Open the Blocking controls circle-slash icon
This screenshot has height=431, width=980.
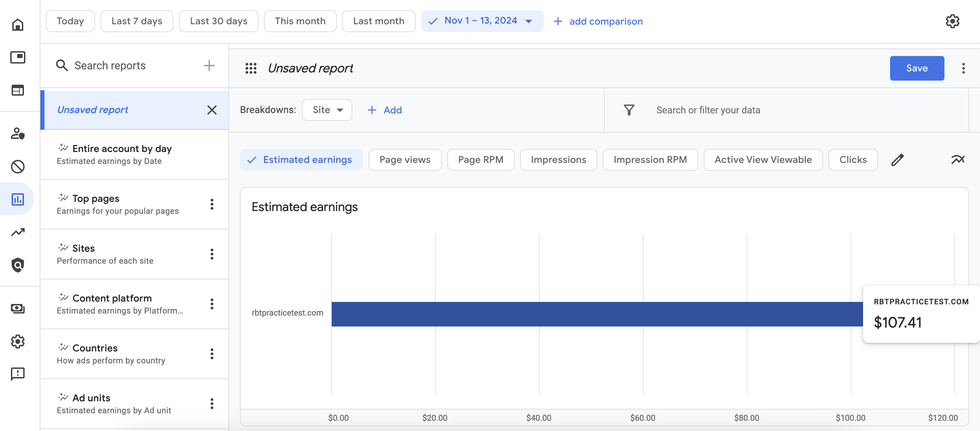pos(17,166)
